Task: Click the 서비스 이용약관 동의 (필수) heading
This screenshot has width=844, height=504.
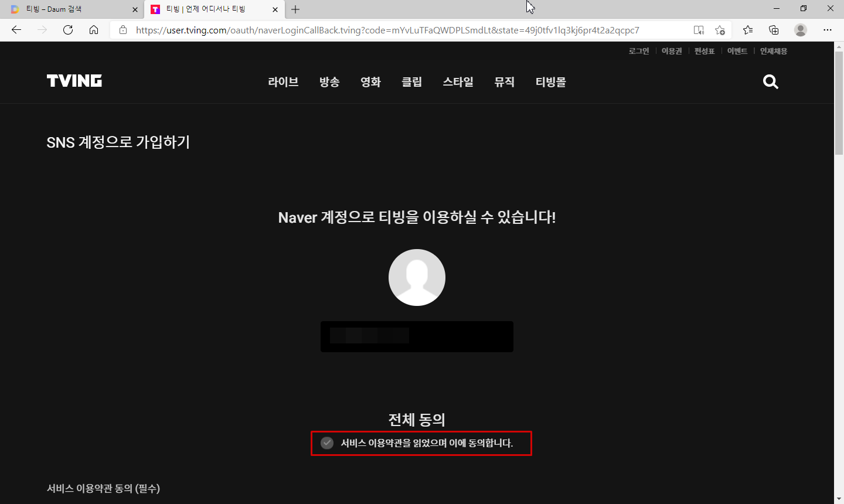Action: coord(103,488)
